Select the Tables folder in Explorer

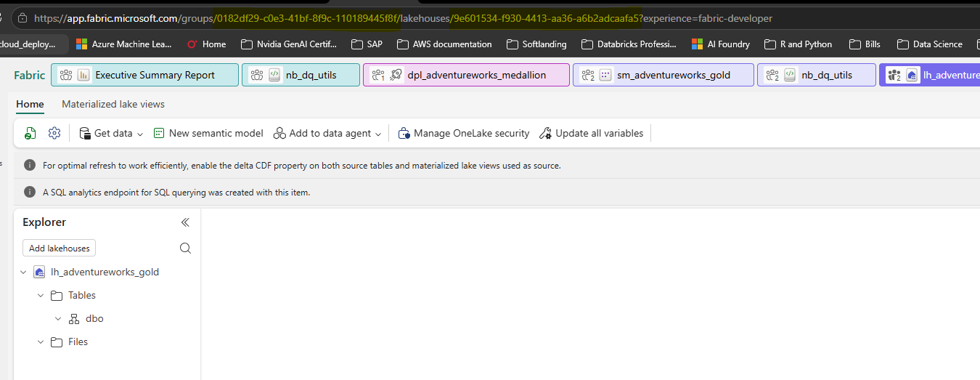(x=81, y=296)
